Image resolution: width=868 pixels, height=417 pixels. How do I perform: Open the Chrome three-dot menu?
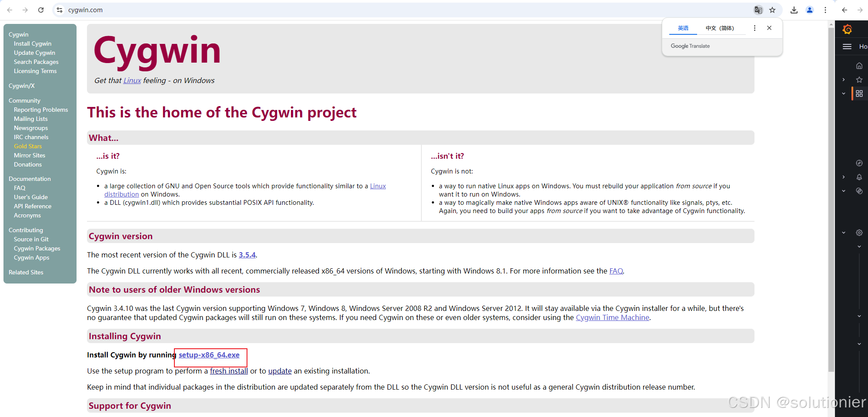click(x=825, y=10)
